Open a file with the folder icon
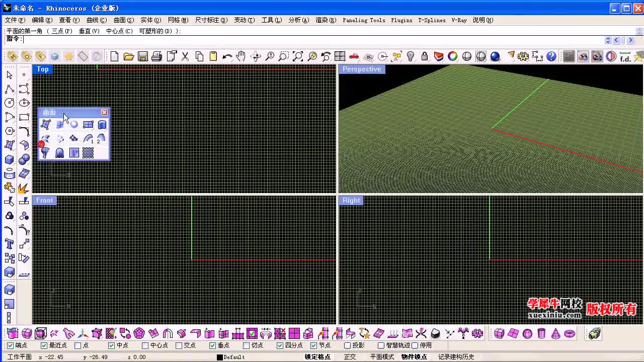The image size is (644, 362). tap(129, 56)
